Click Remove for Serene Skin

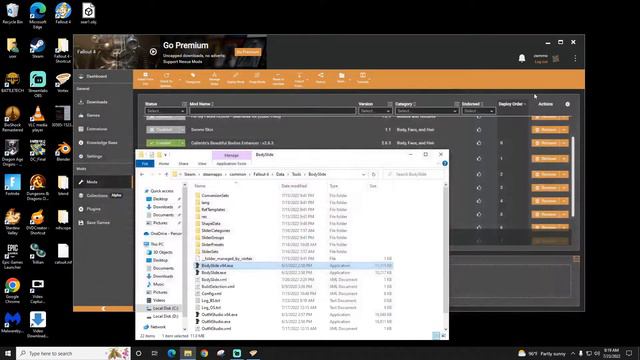coord(546,130)
